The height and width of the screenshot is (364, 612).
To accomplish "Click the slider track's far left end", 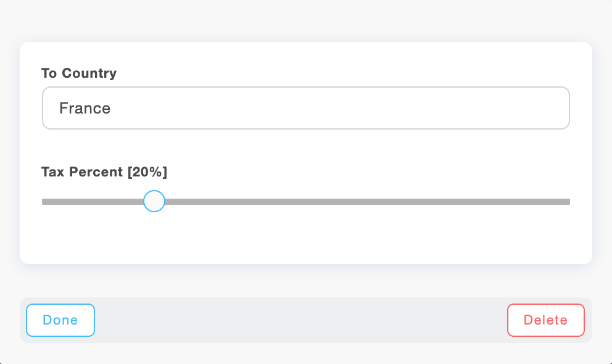I will (x=44, y=202).
